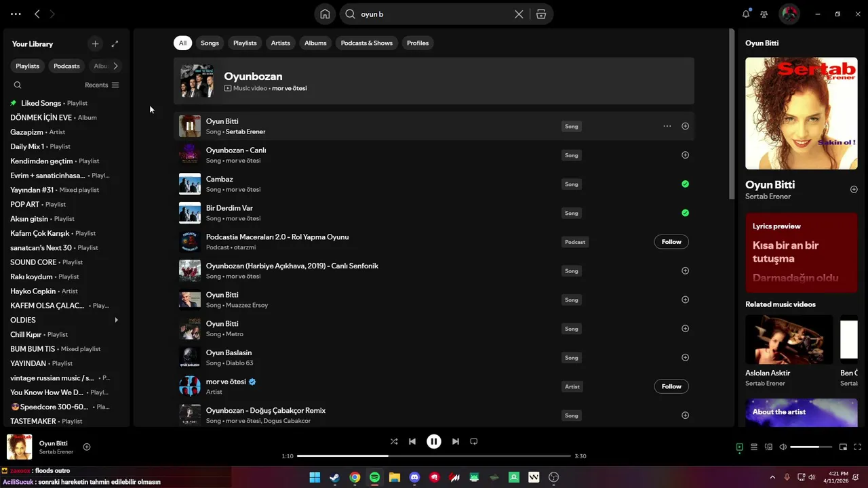Create a playlist with the plus icon
The image size is (868, 488).
[x=95, y=43]
